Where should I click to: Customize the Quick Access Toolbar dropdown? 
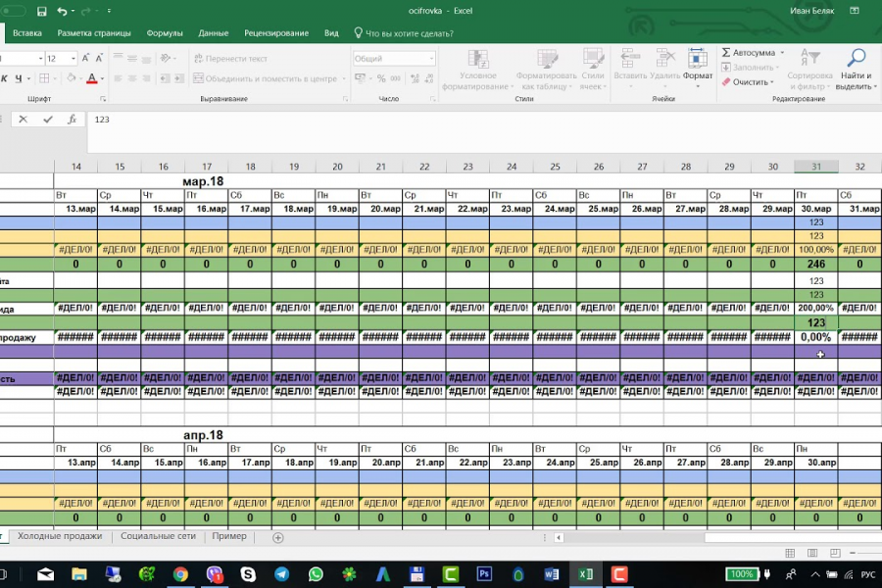[109, 11]
